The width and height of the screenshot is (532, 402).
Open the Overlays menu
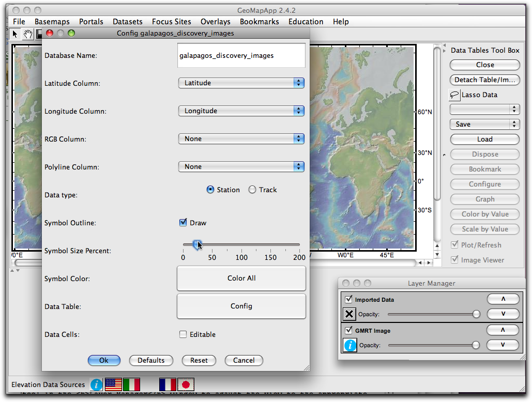[x=215, y=22]
